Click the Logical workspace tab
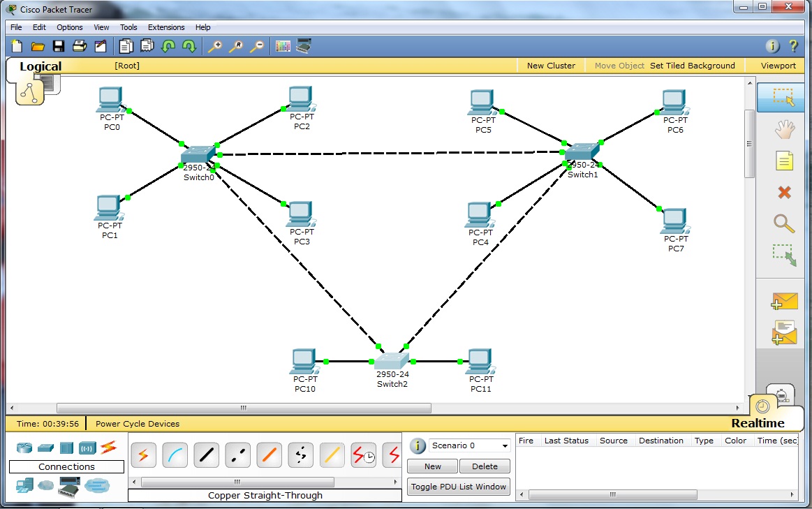Viewport: 812px width, 509px height. pyautogui.click(x=40, y=65)
